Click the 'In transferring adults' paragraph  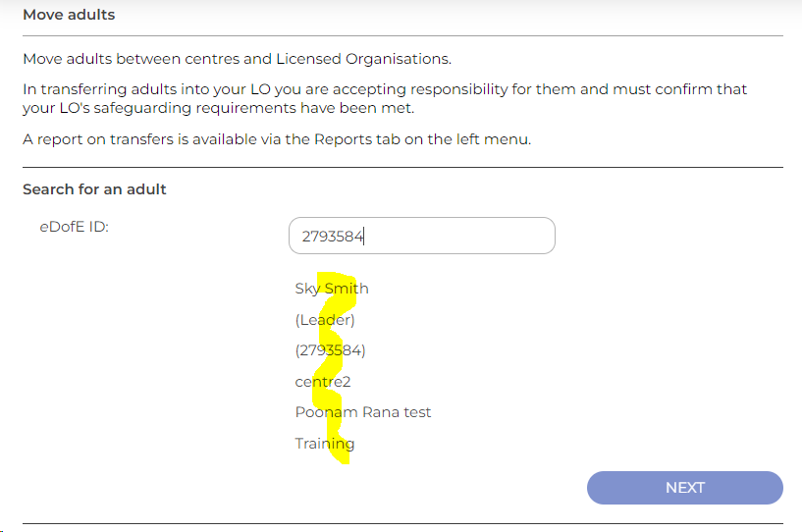pyautogui.click(x=385, y=98)
